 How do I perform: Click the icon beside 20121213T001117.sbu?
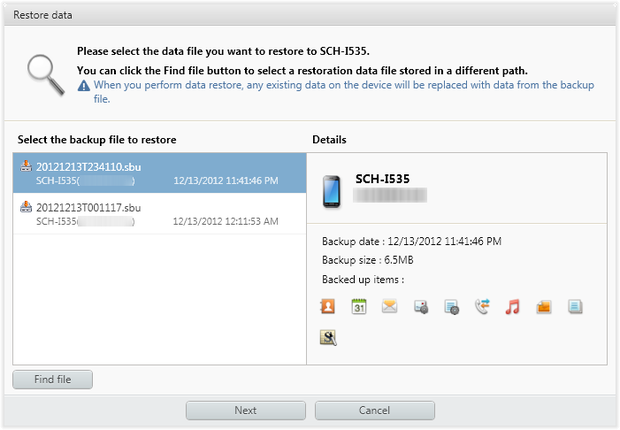click(27, 207)
